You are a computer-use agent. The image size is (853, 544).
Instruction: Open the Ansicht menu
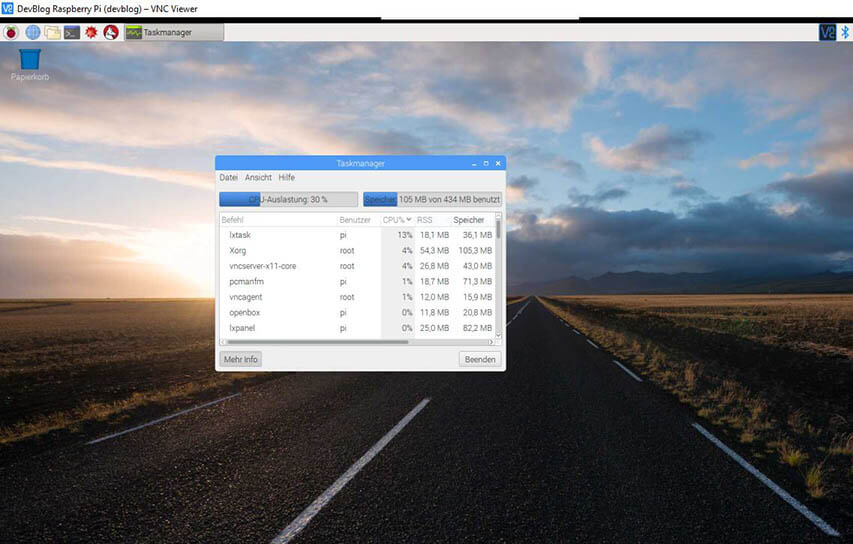coord(258,177)
